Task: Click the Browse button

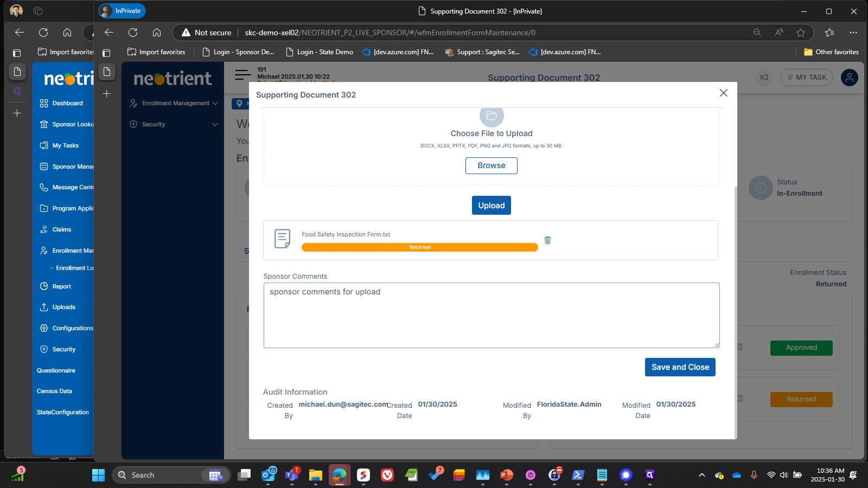Action: (491, 165)
